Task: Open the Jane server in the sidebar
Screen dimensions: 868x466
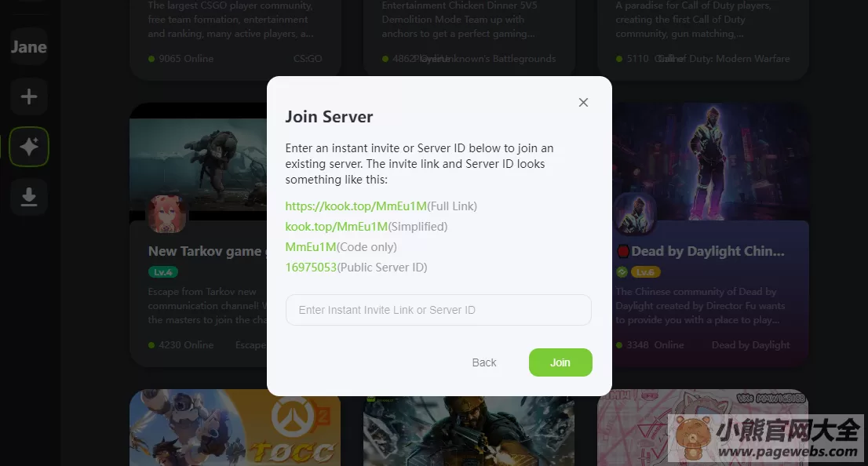Action: (29, 47)
